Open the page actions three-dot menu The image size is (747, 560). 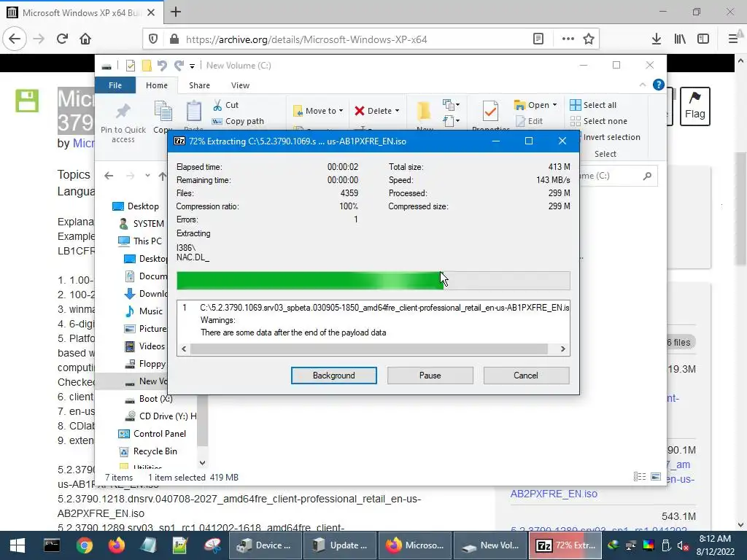[568, 39]
